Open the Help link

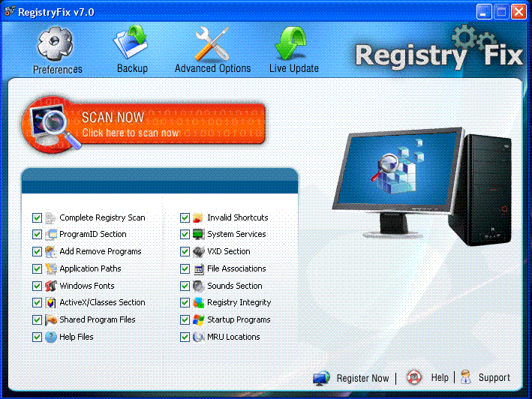(x=440, y=378)
